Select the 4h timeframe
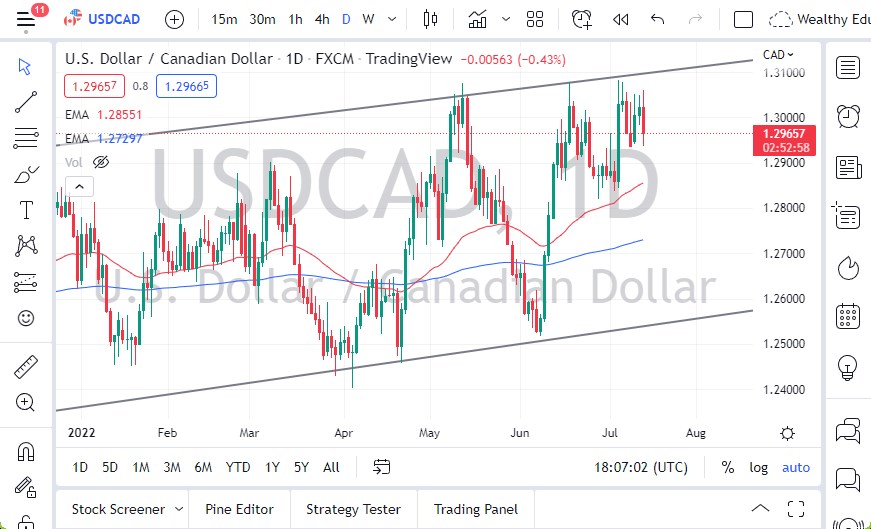Viewport: 871px width, 529px height. [322, 19]
